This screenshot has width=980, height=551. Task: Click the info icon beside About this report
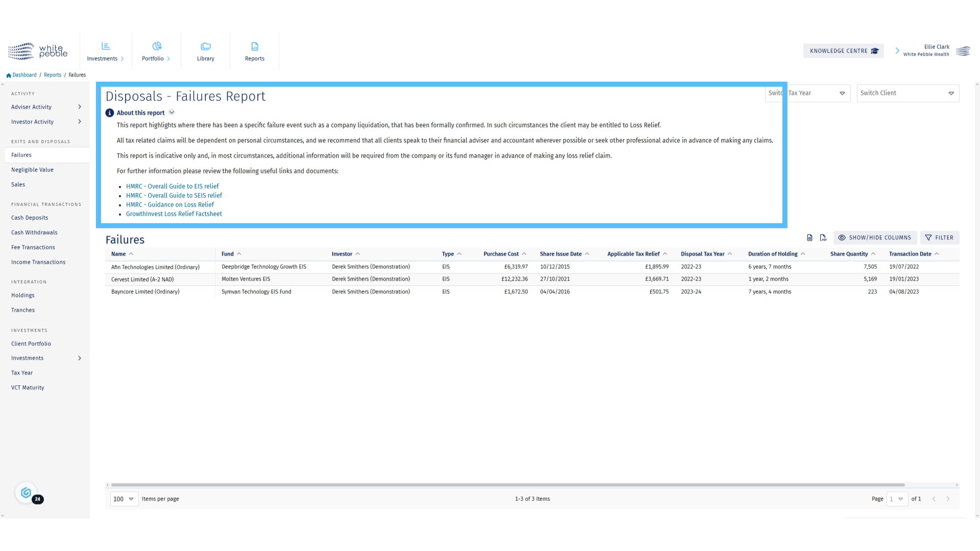(110, 113)
